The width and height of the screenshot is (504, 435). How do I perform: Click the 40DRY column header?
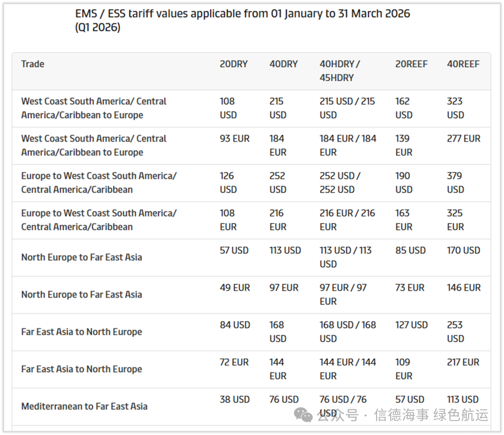coord(283,64)
